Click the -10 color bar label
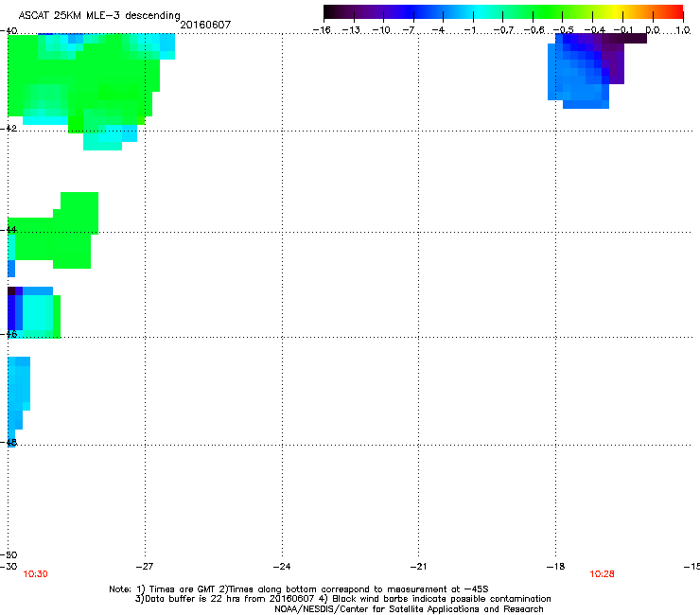Image resolution: width=700 pixels, height=615 pixels. pyautogui.click(x=381, y=30)
